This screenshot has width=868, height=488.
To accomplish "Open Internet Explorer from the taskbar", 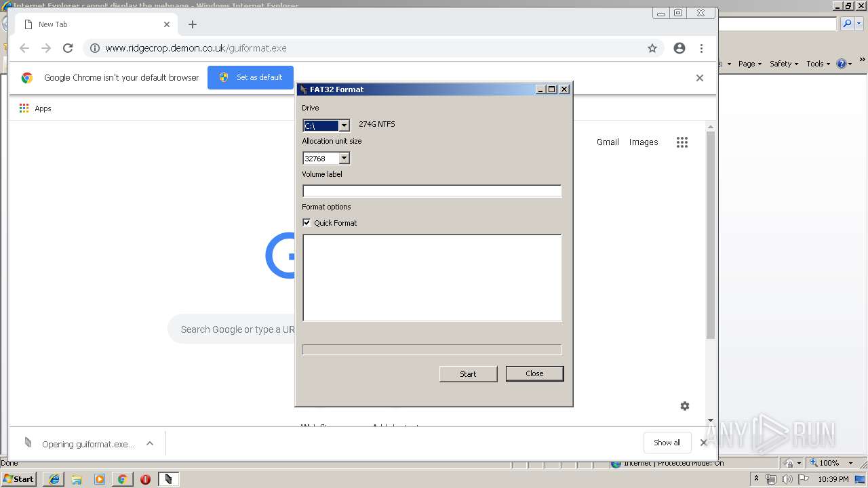I will tap(54, 479).
